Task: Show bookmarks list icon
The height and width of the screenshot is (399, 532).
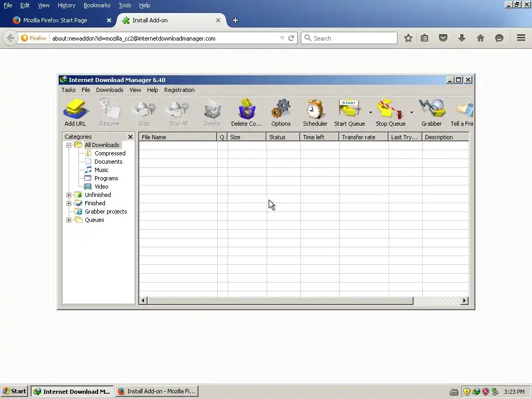Action: [x=424, y=38]
